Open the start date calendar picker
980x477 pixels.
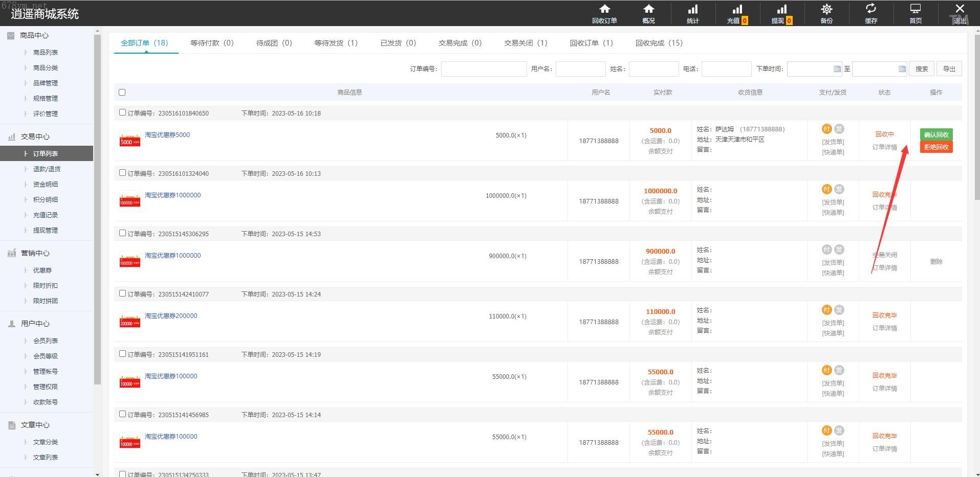tap(837, 69)
